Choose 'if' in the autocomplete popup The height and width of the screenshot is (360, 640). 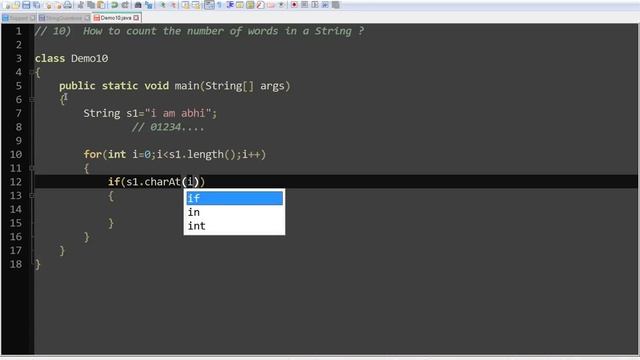click(234, 198)
